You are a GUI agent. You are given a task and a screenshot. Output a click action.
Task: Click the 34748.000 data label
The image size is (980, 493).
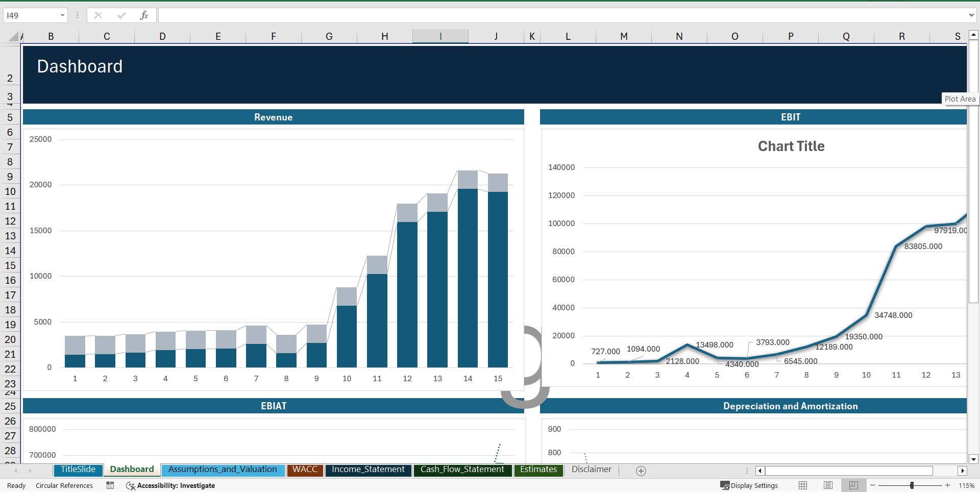tap(893, 315)
